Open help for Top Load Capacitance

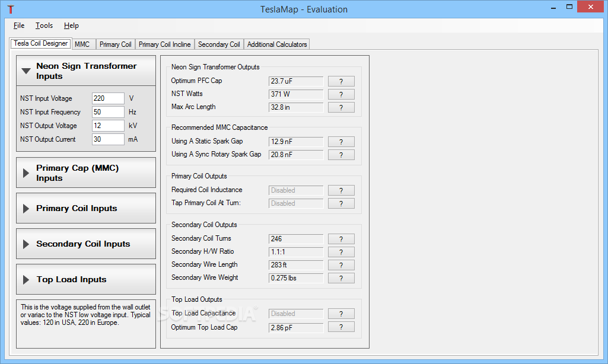(x=341, y=314)
